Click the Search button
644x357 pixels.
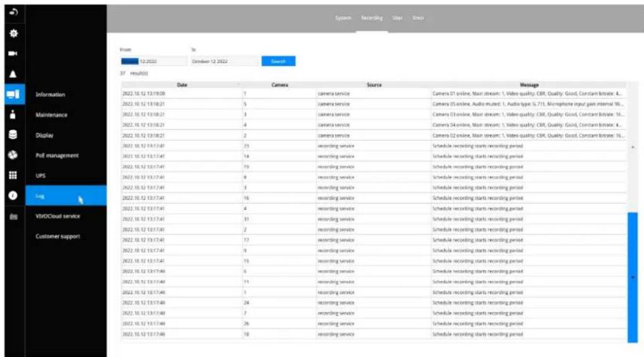point(279,61)
